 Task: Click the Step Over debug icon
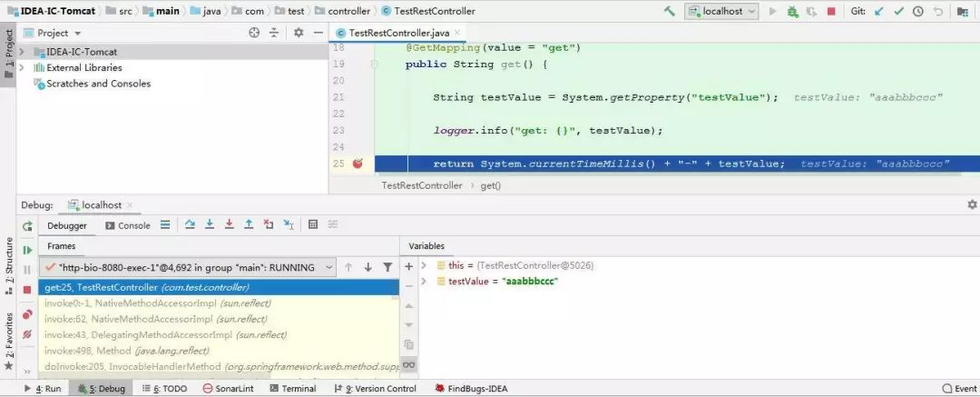[190, 224]
